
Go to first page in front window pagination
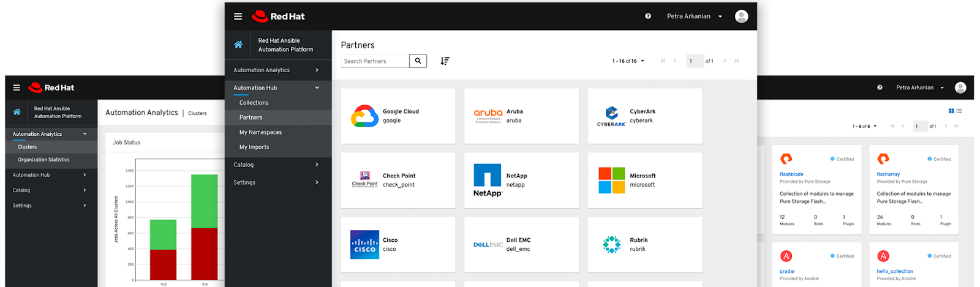[663, 61]
